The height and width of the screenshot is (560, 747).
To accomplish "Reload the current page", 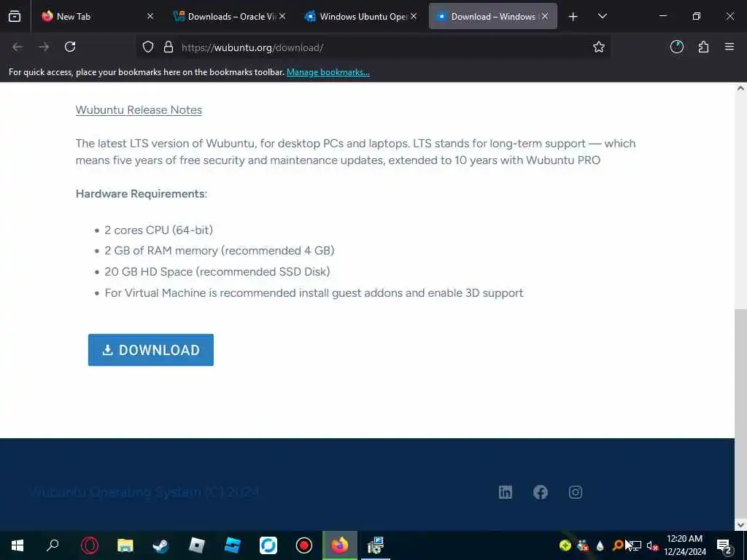I will (70, 47).
